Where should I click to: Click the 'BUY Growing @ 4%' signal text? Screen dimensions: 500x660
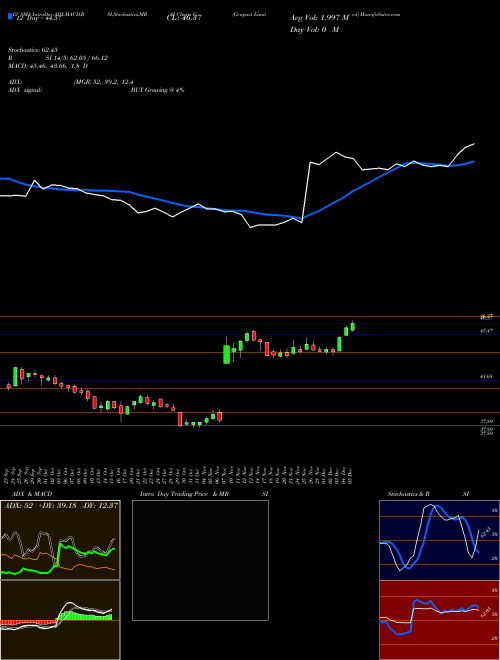[157, 90]
